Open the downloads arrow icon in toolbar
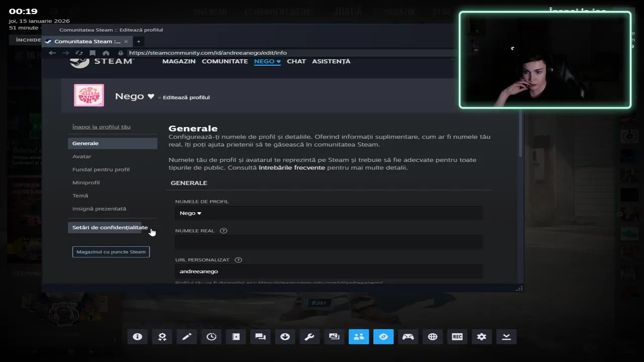Screen dimensions: 644x362 tap(285, 337)
